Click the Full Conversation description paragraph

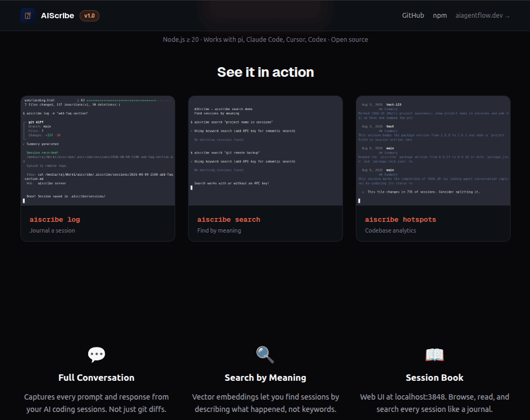coord(96,403)
